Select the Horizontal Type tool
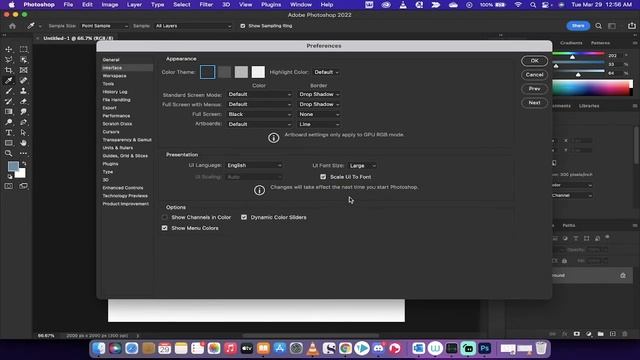Screen dimensions: 640x360 [x=9, y=133]
